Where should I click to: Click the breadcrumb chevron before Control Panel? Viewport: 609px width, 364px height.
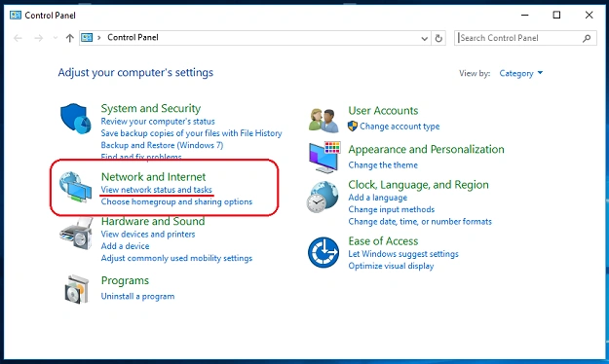coord(99,38)
